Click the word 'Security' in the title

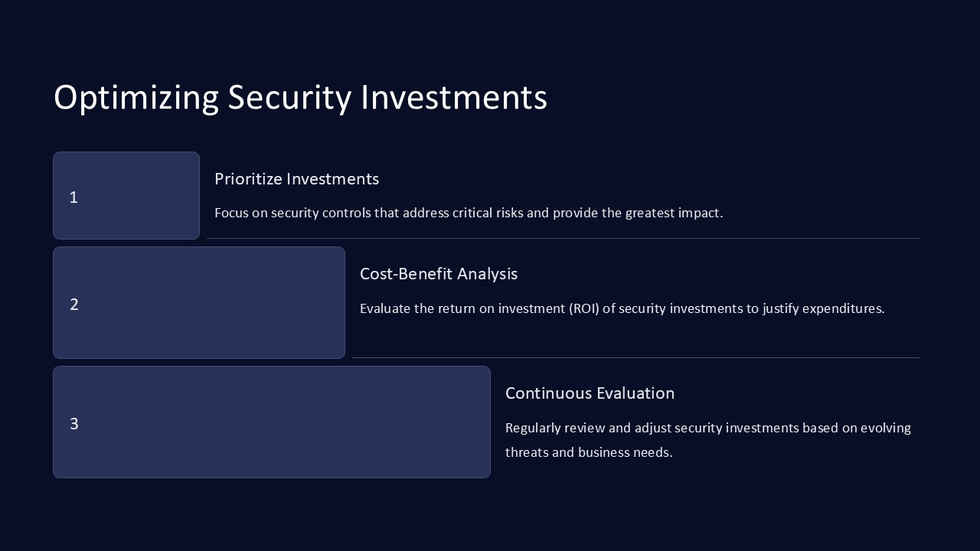point(289,98)
